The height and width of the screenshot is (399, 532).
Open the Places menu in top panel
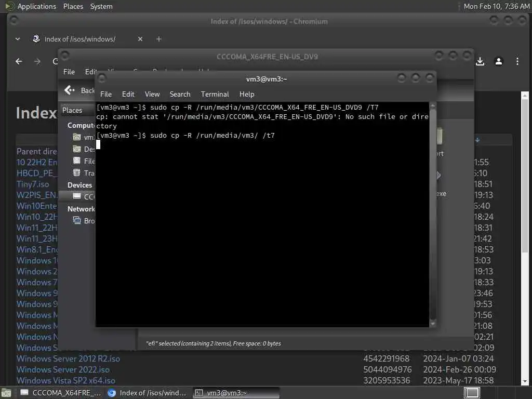pyautogui.click(x=73, y=6)
